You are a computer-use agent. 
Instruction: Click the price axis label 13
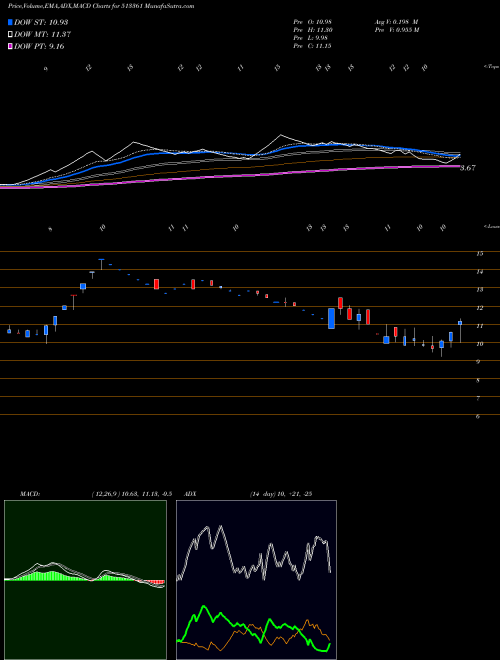pos(479,290)
